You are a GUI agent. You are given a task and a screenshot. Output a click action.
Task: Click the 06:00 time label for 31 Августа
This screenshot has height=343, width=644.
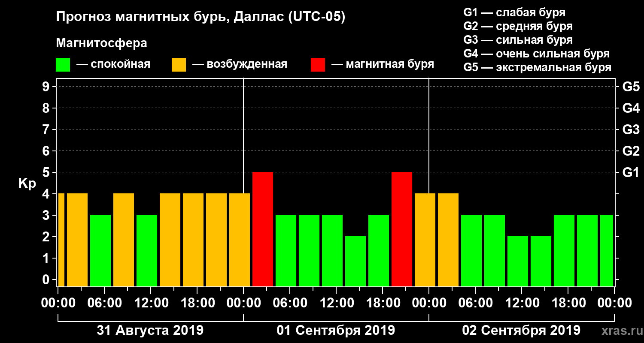pos(104,303)
